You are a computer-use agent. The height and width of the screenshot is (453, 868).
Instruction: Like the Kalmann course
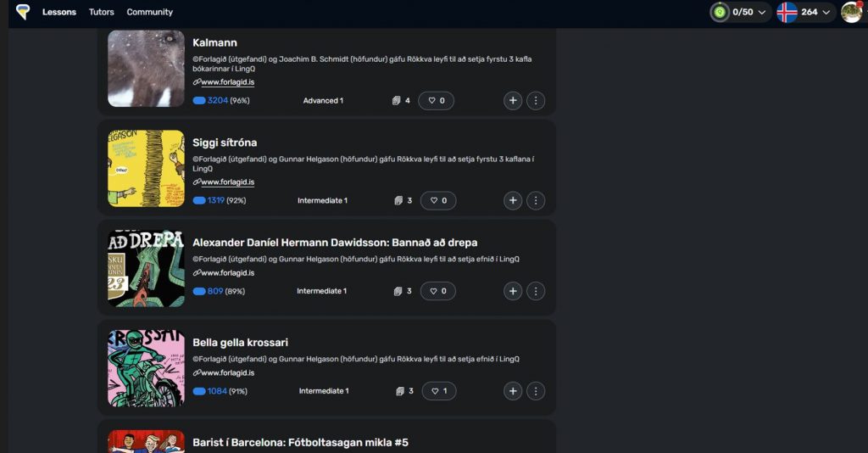coord(437,100)
